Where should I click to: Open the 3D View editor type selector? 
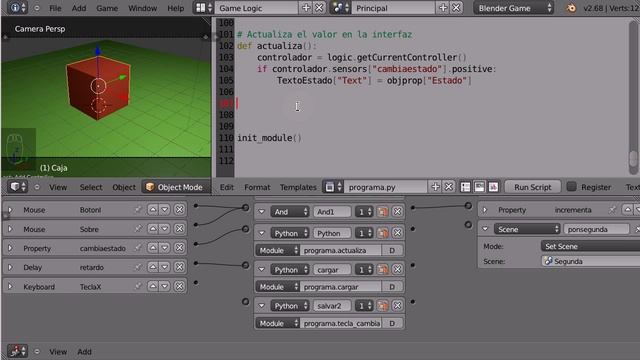18,187
